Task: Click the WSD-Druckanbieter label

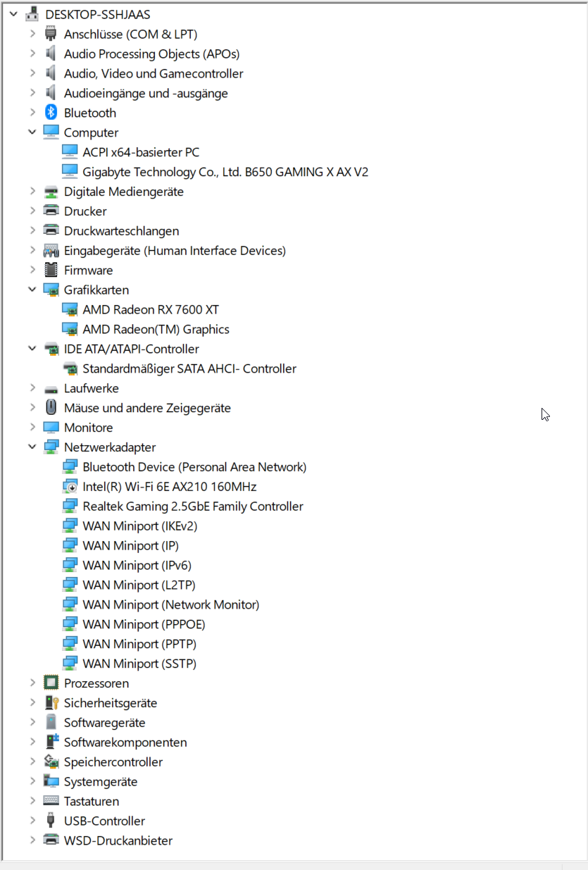Action: point(118,840)
